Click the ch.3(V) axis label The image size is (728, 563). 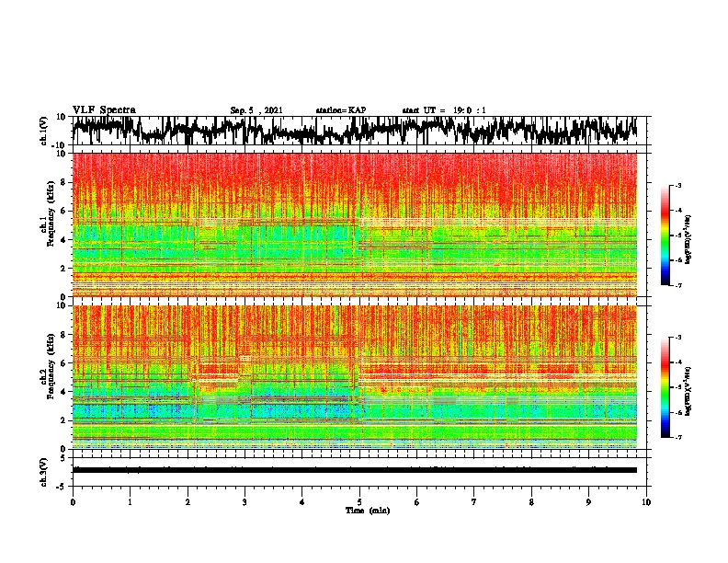44,472
